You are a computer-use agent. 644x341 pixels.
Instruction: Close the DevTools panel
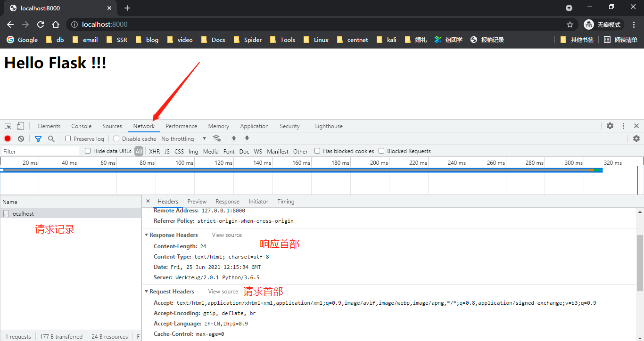click(636, 126)
